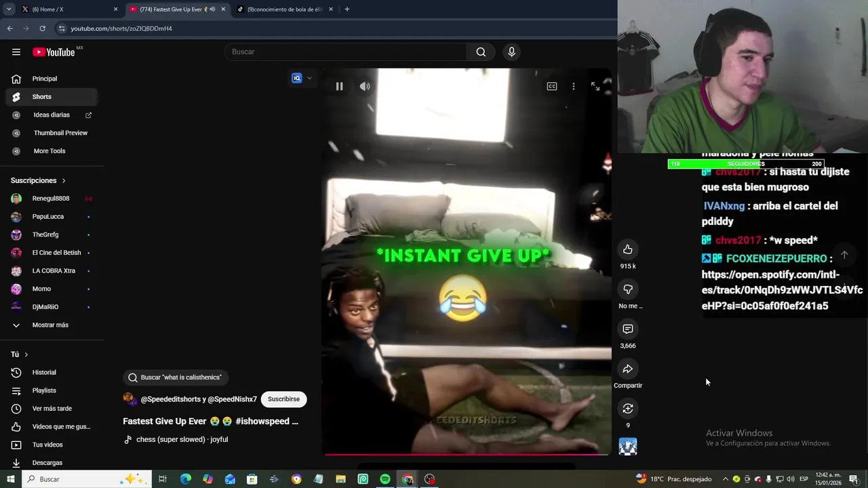The image size is (868, 488).
Task: Open the tab search dropdown arrow
Action: [x=9, y=9]
